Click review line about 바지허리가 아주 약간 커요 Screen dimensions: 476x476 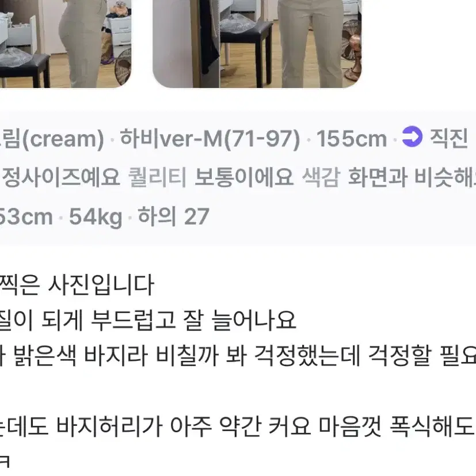click(x=238, y=425)
